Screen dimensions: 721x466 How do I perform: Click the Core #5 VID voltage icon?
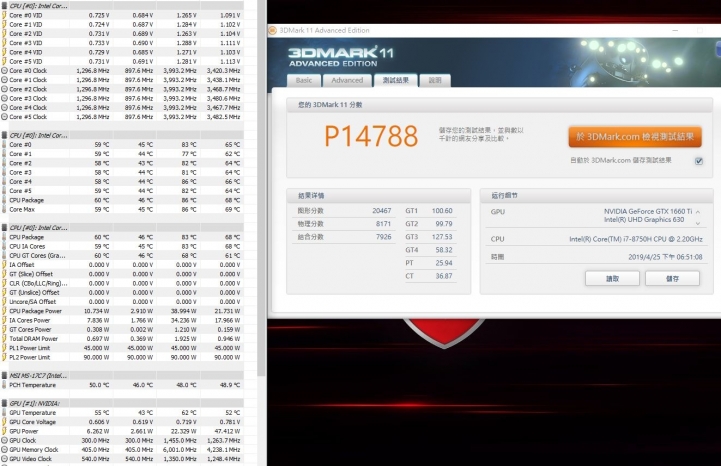click(4, 61)
